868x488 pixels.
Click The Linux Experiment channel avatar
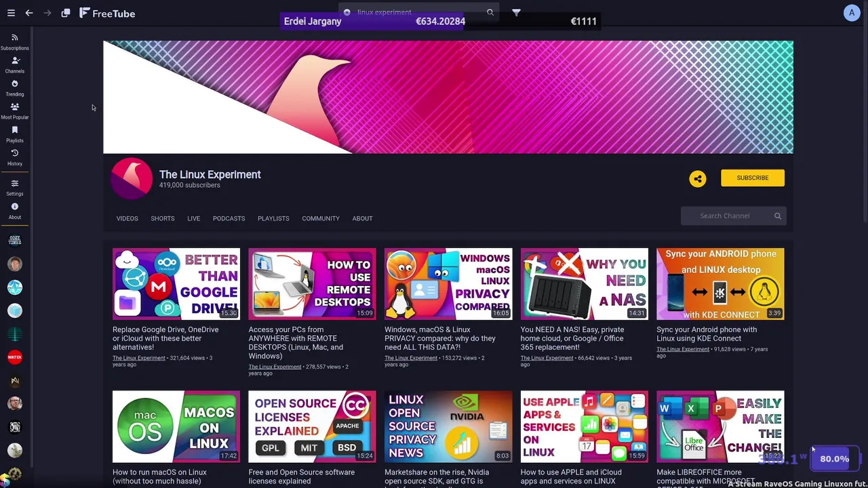click(132, 178)
